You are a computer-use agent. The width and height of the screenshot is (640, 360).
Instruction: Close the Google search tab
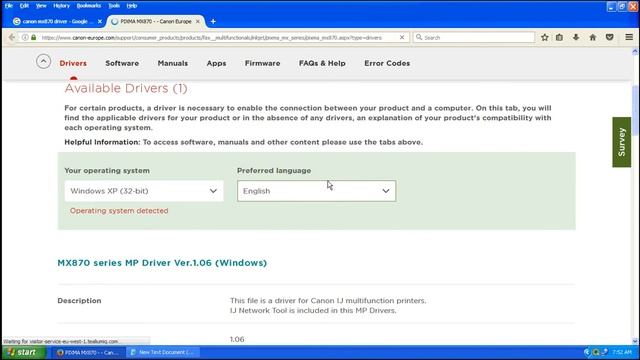click(x=100, y=21)
